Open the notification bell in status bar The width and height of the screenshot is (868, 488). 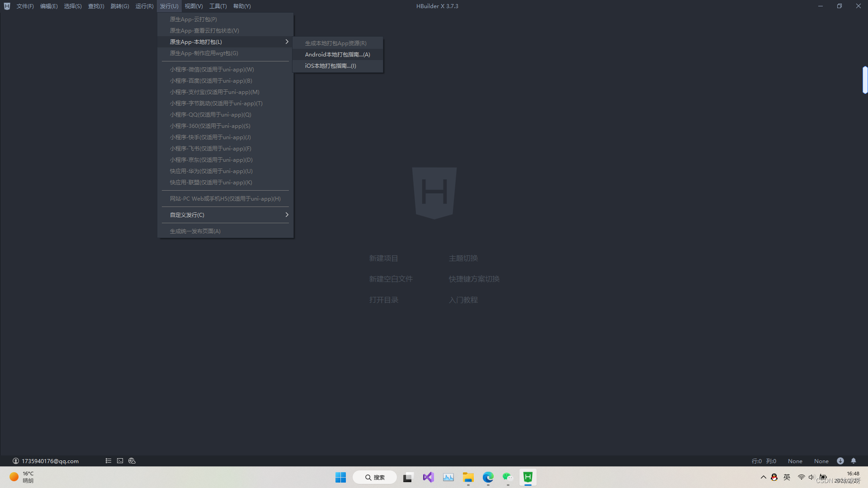(x=854, y=461)
